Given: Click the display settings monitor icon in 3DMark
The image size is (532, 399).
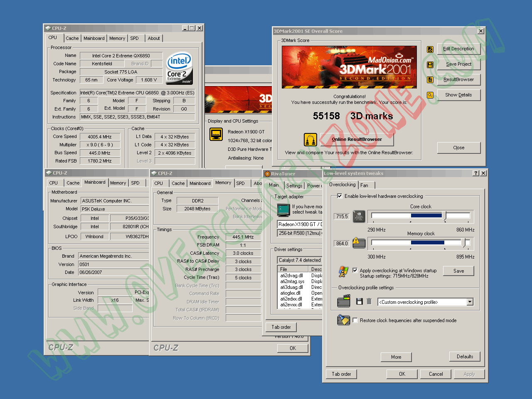Looking at the screenshot, I should tap(216, 134).
